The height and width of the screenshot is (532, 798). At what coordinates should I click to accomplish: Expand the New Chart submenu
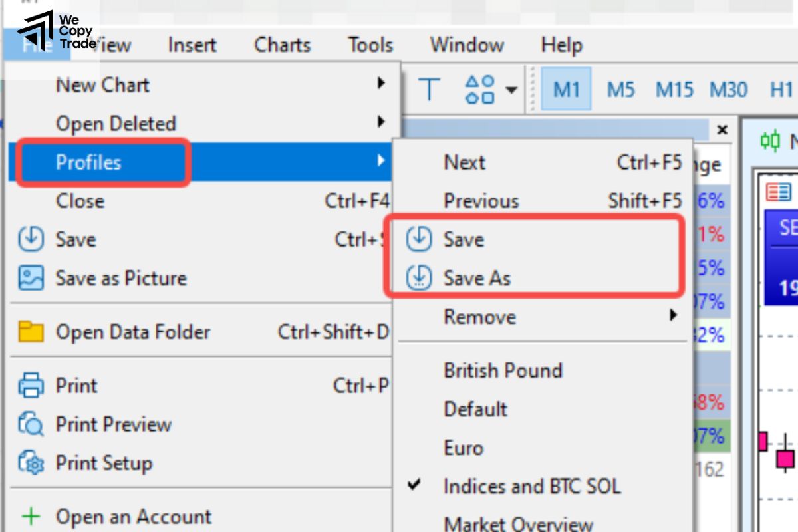click(x=381, y=84)
